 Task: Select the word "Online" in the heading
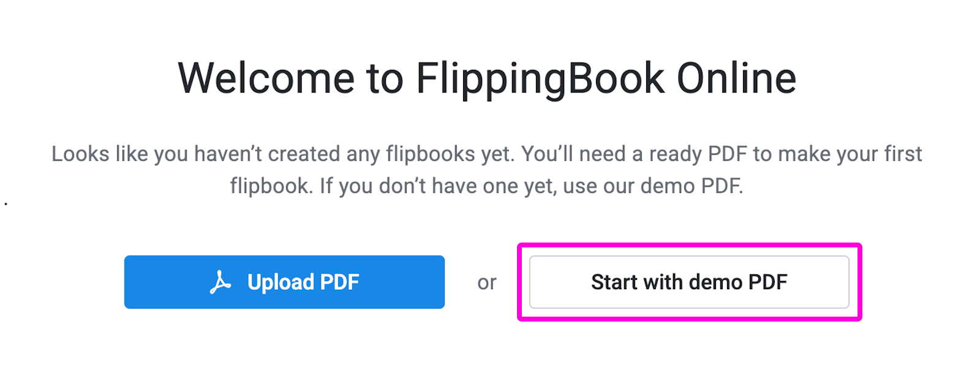point(736,78)
